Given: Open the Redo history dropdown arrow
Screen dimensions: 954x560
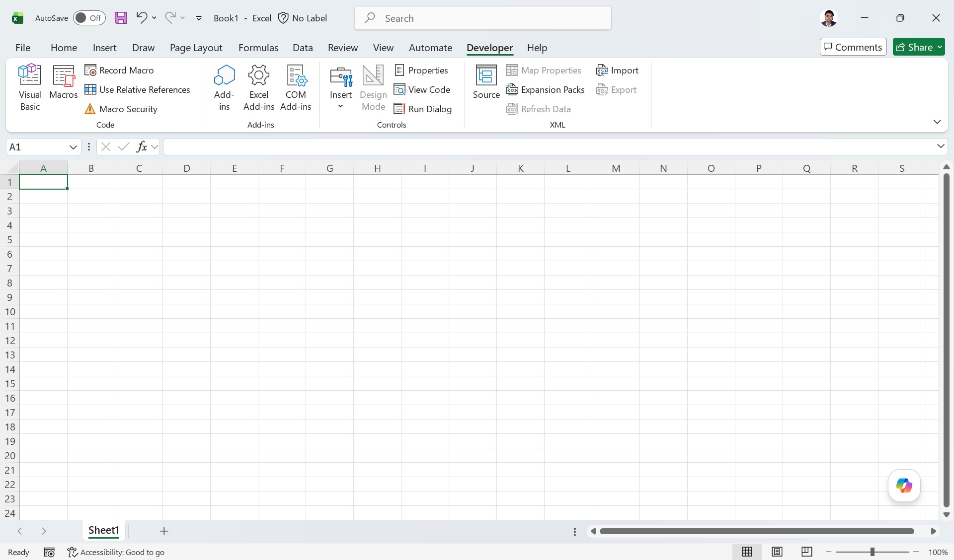Looking at the screenshot, I should pos(182,18).
